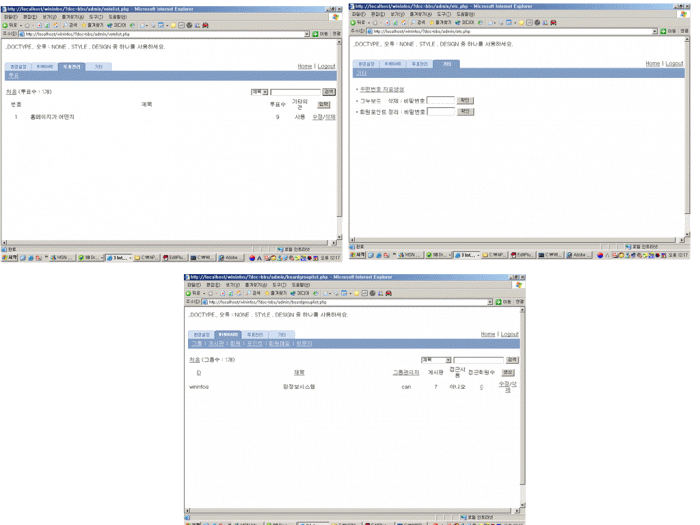Open Favorites star in the etc.php window toolbar
This screenshot has height=525, width=700.
[440, 23]
